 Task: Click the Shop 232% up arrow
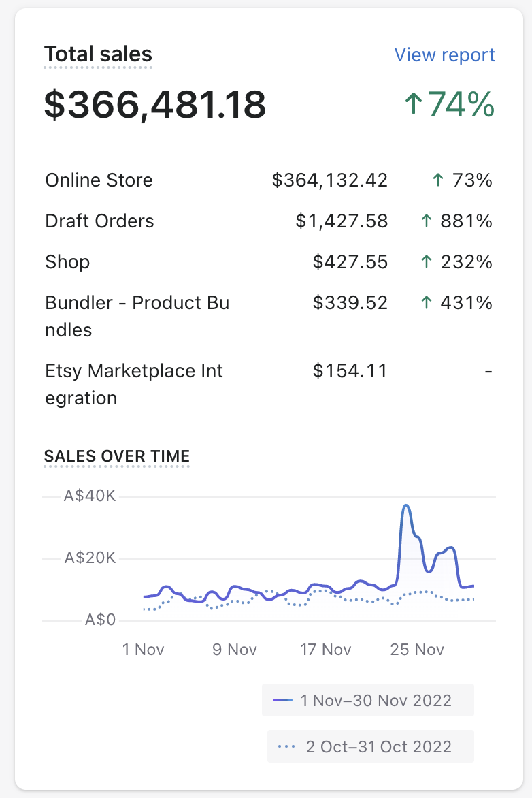point(427,262)
